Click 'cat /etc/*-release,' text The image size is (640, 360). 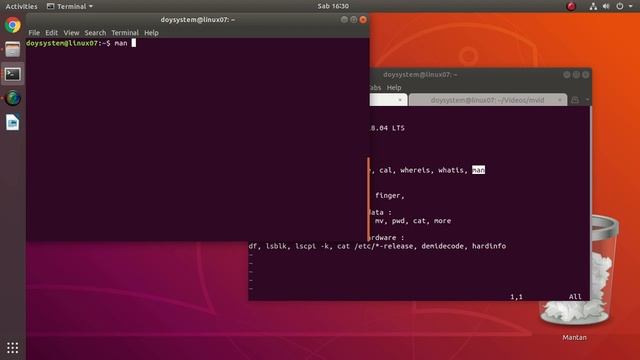click(377, 246)
